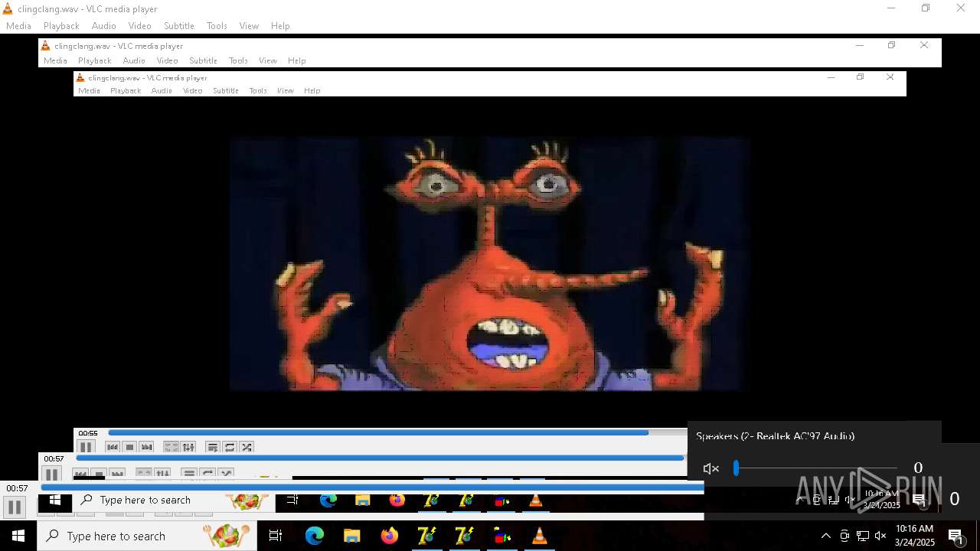Viewport: 980px width, 551px height.
Task: Open Tools menu in middle VLC window
Action: [238, 60]
